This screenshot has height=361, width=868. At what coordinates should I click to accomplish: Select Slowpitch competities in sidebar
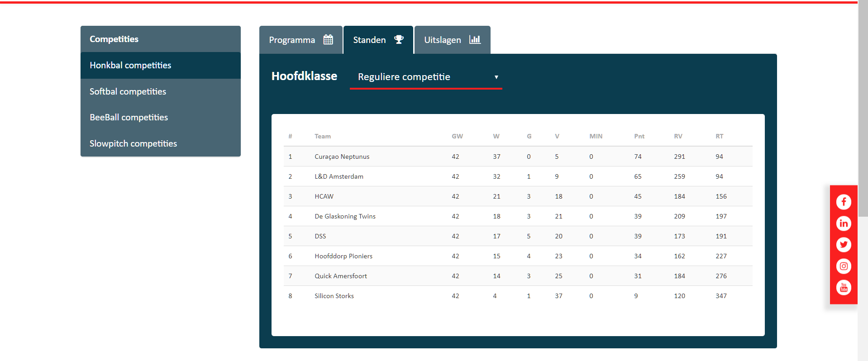(x=161, y=143)
